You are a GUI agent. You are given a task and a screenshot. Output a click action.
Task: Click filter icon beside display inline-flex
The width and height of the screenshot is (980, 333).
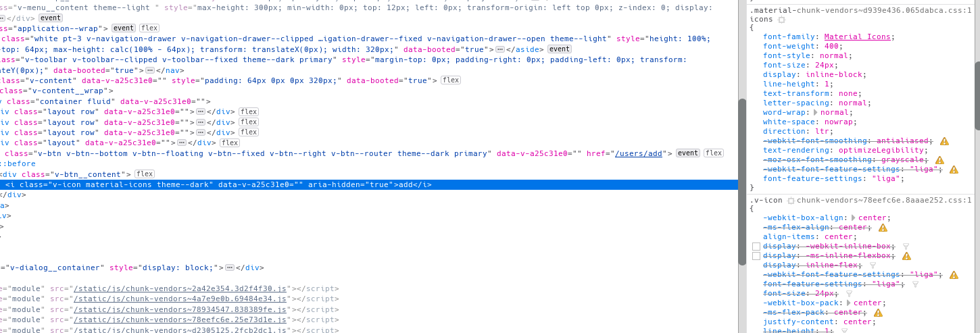point(873,265)
